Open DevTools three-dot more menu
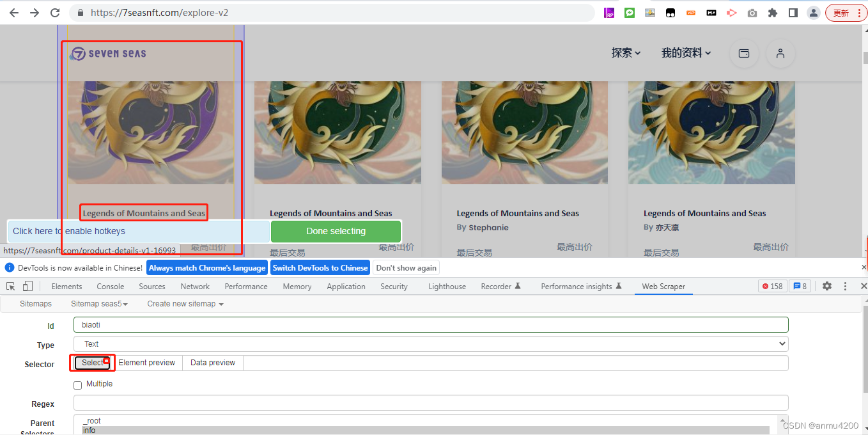Image resolution: width=868 pixels, height=435 pixels. tap(845, 286)
